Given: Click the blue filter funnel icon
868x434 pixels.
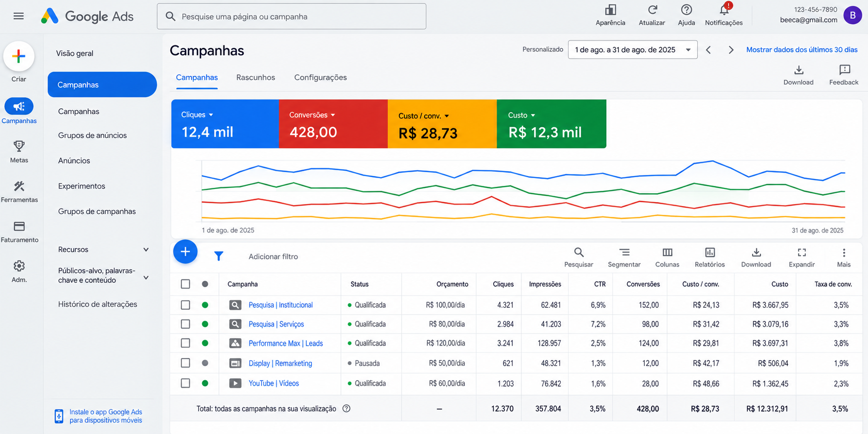Looking at the screenshot, I should 219,256.
